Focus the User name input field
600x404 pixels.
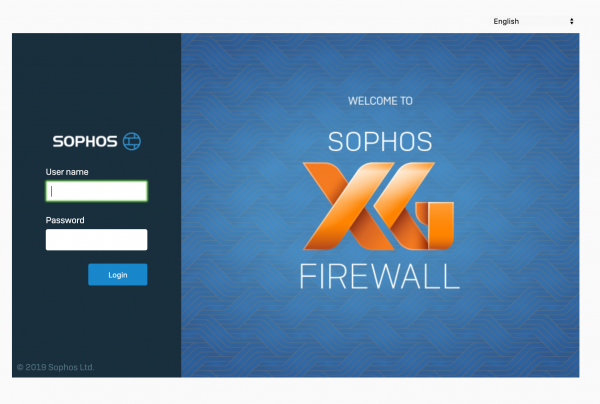point(96,191)
